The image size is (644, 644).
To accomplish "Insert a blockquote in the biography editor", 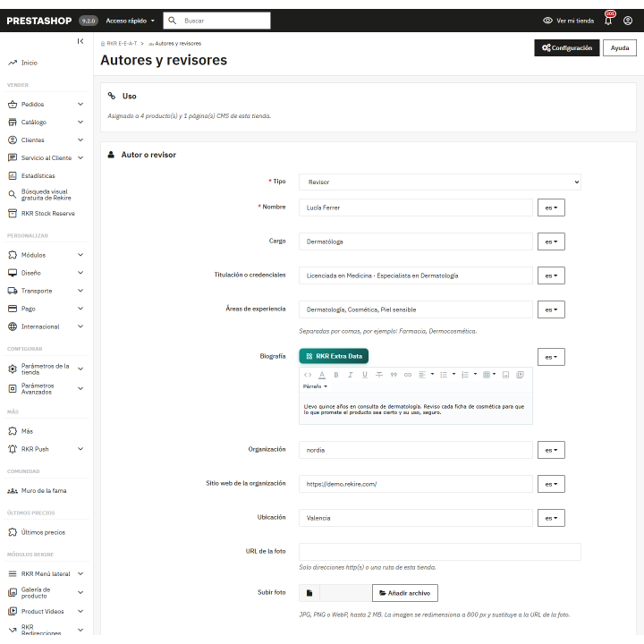I will (x=394, y=375).
